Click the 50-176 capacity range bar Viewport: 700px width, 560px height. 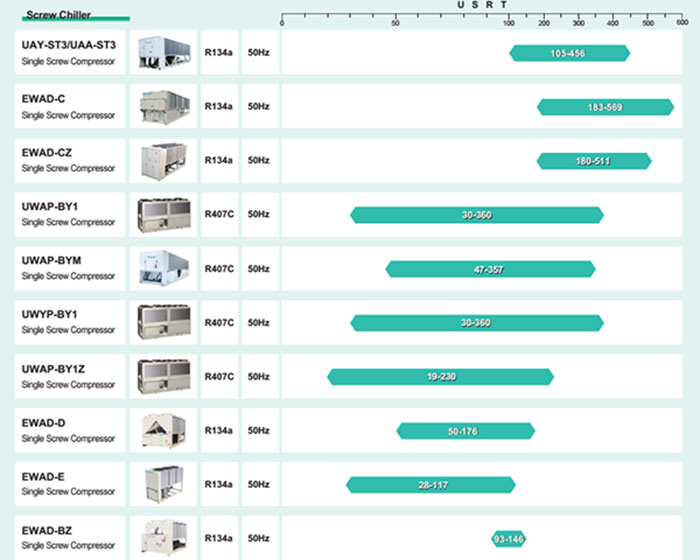point(466,431)
